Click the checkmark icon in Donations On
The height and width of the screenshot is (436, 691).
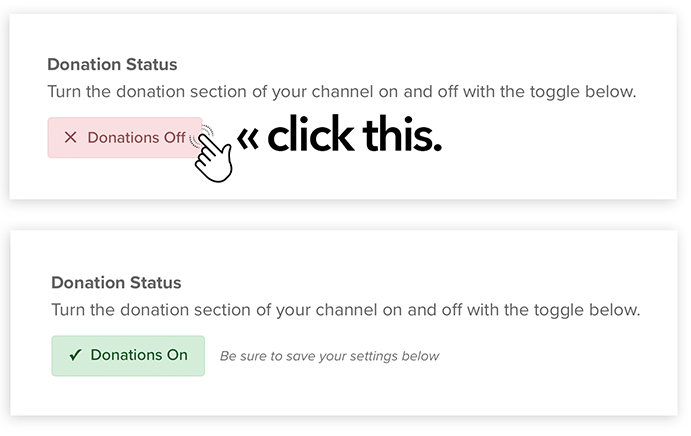point(75,355)
